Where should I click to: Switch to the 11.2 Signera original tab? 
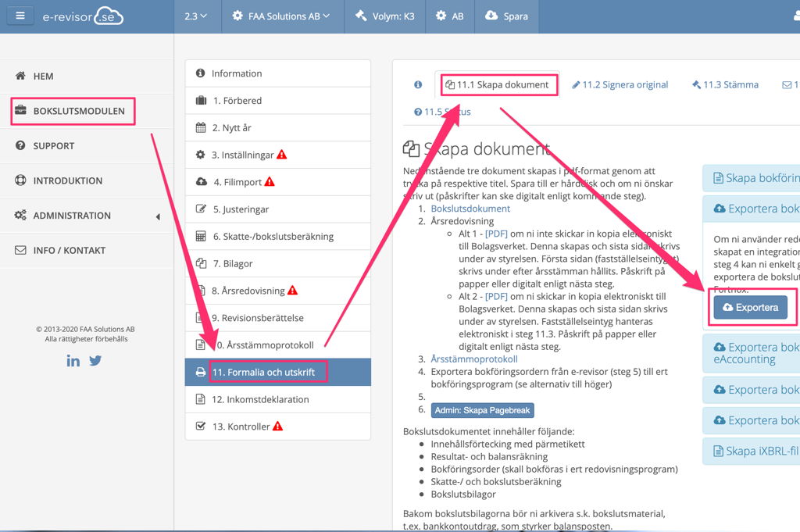click(x=620, y=84)
